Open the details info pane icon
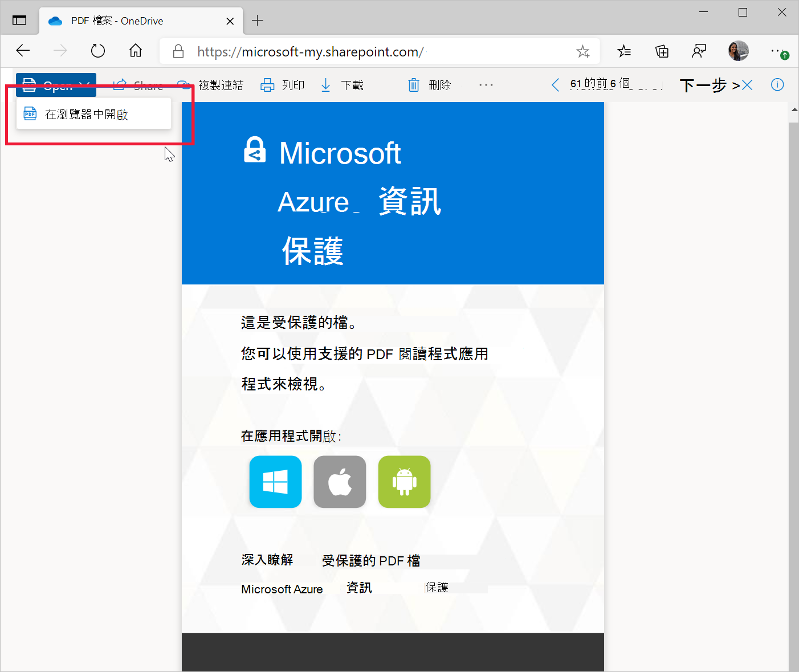Viewport: 799px width, 672px height. [777, 84]
